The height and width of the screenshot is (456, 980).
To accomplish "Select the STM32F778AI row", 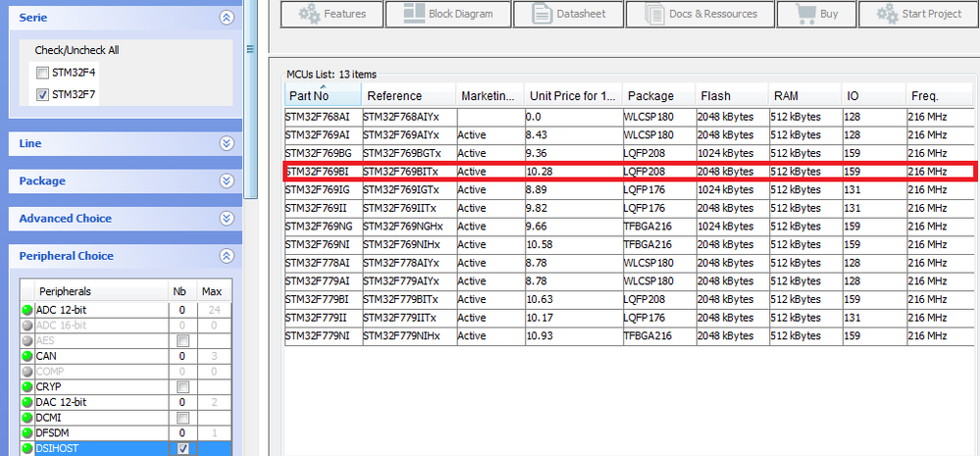I will click(629, 263).
